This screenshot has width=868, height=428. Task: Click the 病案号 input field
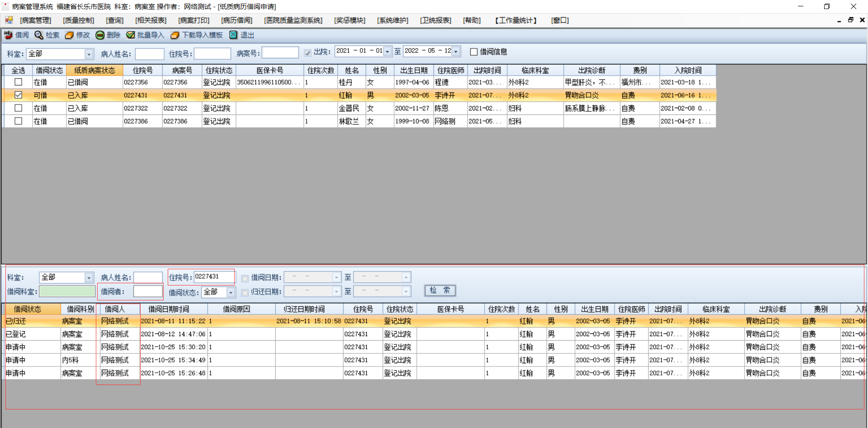click(280, 53)
